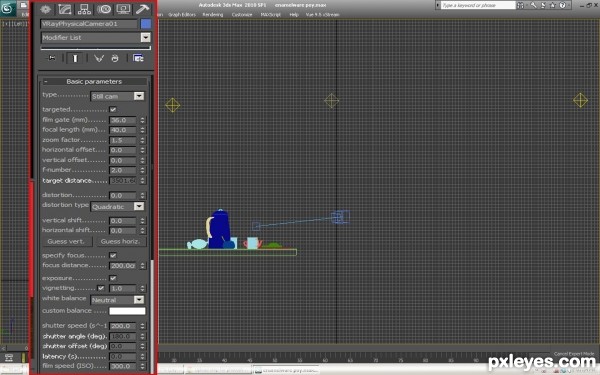Select the blue coffee pot object
Image resolution: width=600 pixels, height=375 pixels.
click(x=219, y=229)
